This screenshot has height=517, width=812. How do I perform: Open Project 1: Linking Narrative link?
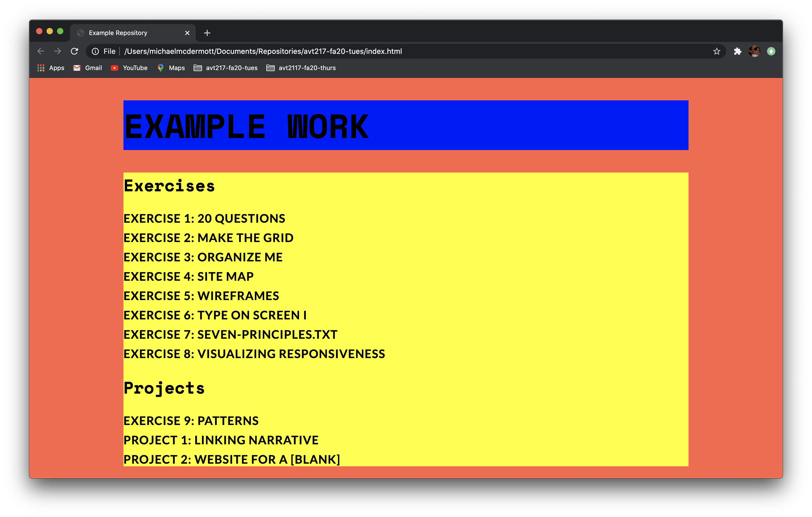[221, 440]
